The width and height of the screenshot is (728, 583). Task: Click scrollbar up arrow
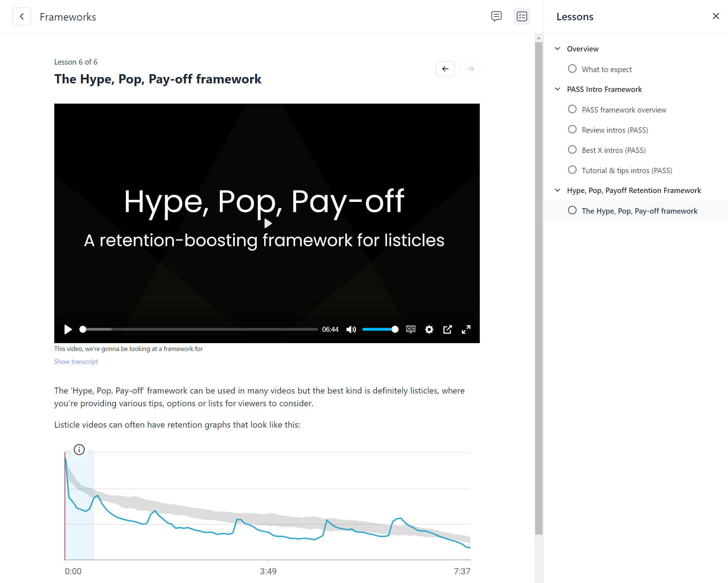point(539,38)
